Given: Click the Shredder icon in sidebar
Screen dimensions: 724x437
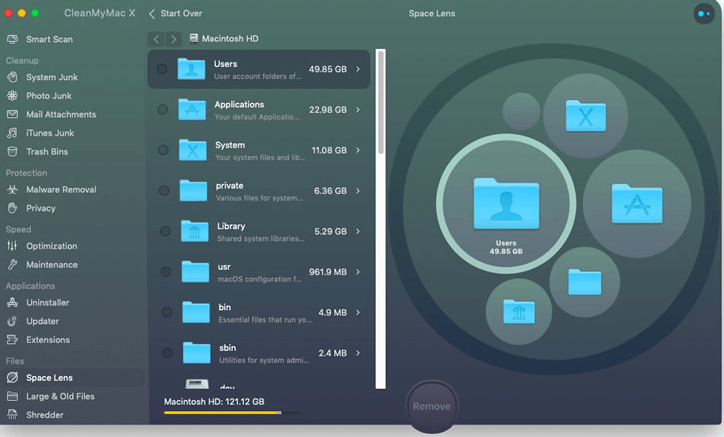Looking at the screenshot, I should (x=12, y=415).
